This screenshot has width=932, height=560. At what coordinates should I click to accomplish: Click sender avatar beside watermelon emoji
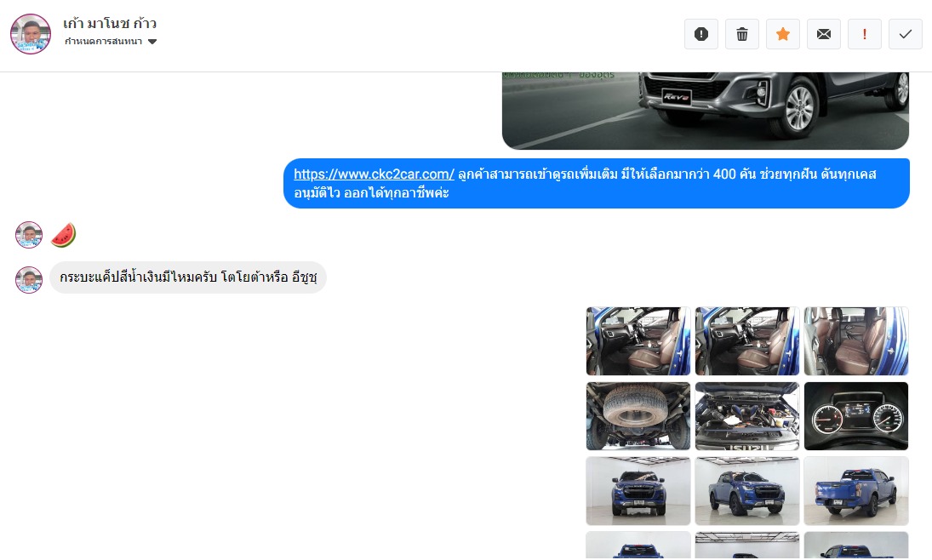[29, 235]
